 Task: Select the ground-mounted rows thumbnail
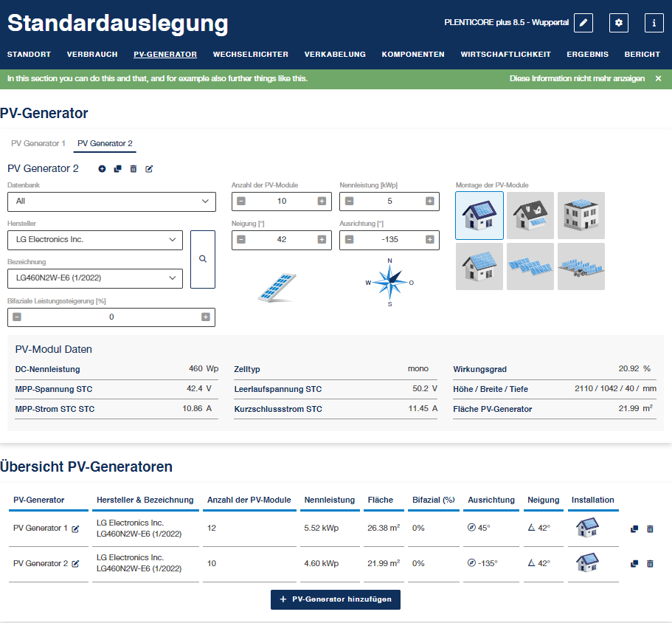530,266
